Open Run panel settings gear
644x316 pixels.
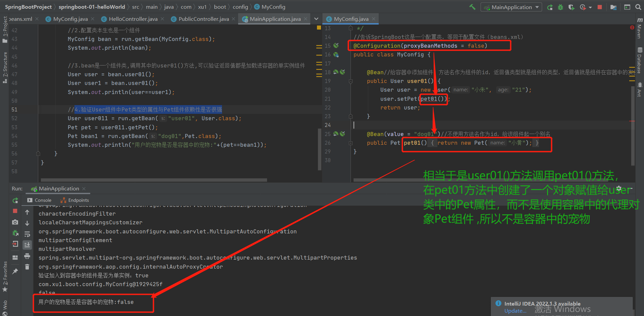(x=619, y=188)
